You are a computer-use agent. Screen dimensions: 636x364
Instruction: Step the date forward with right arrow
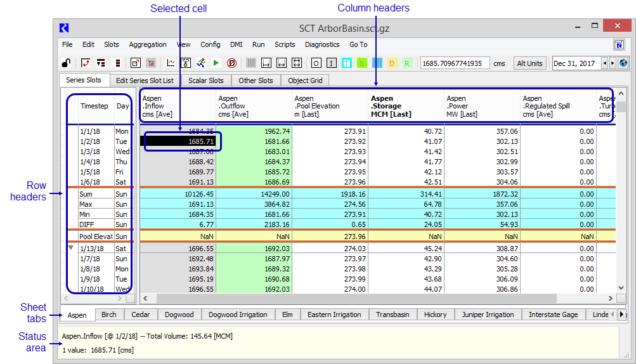(x=612, y=63)
